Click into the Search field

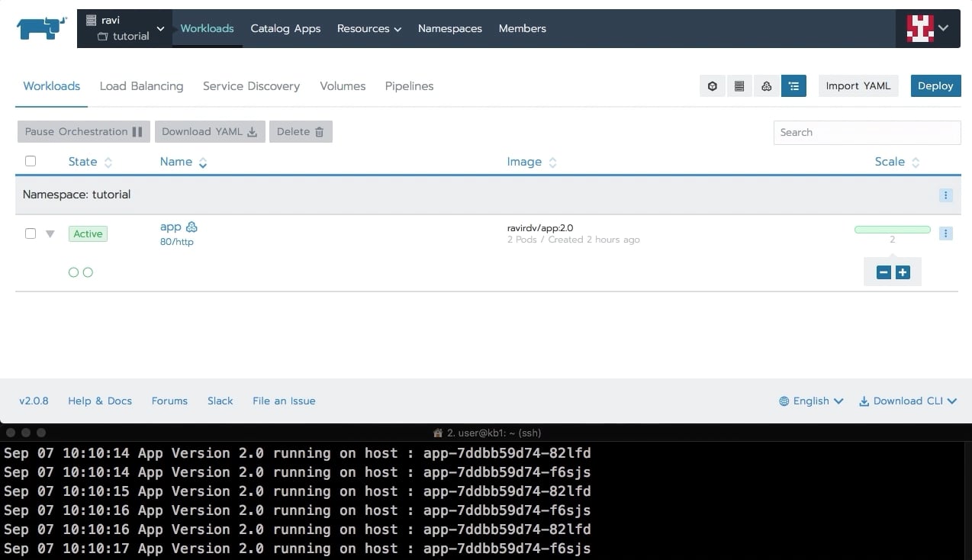[867, 132]
